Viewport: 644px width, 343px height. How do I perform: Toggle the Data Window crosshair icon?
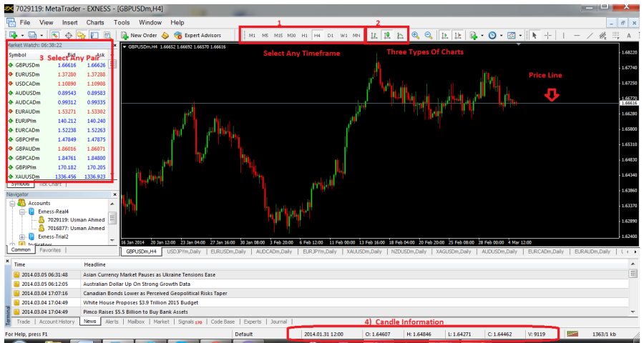[x=69, y=35]
